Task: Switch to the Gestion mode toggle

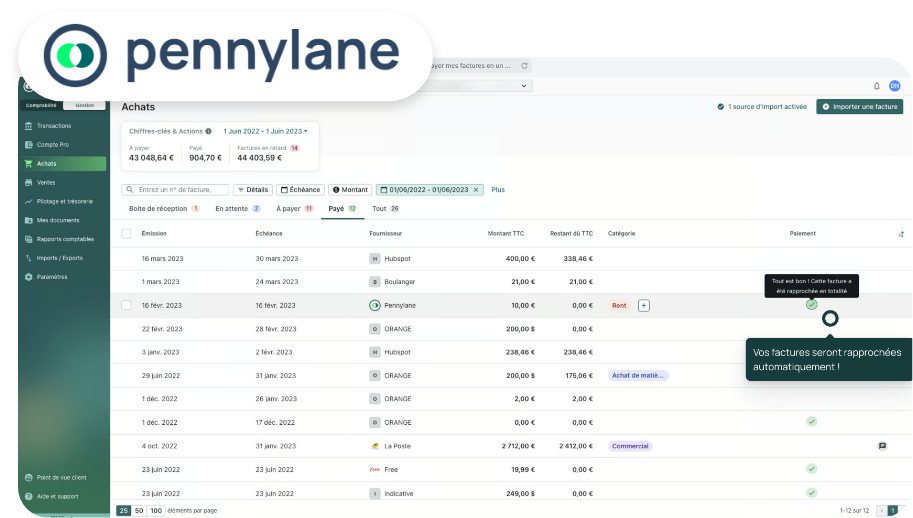Action: tap(84, 105)
